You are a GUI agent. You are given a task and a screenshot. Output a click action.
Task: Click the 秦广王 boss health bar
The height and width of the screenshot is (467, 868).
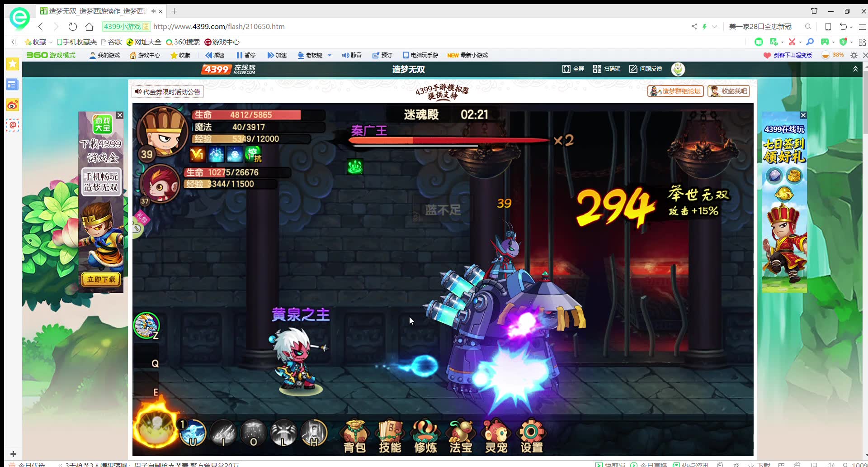pos(449,141)
